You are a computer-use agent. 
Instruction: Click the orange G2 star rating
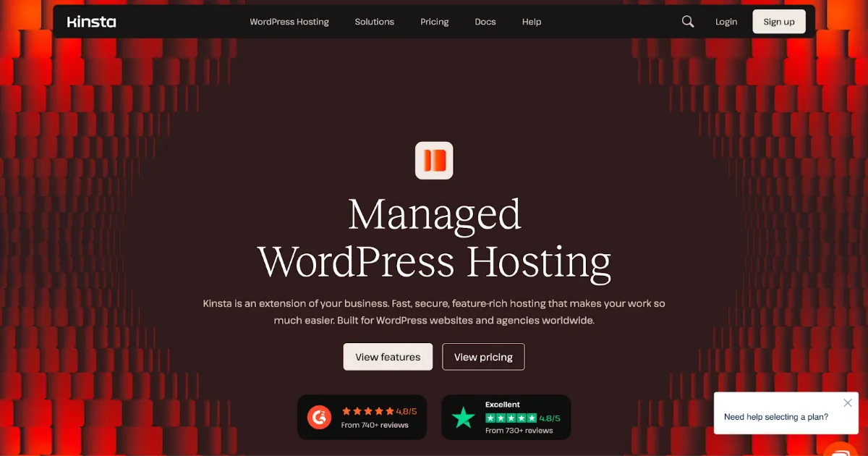coord(368,411)
